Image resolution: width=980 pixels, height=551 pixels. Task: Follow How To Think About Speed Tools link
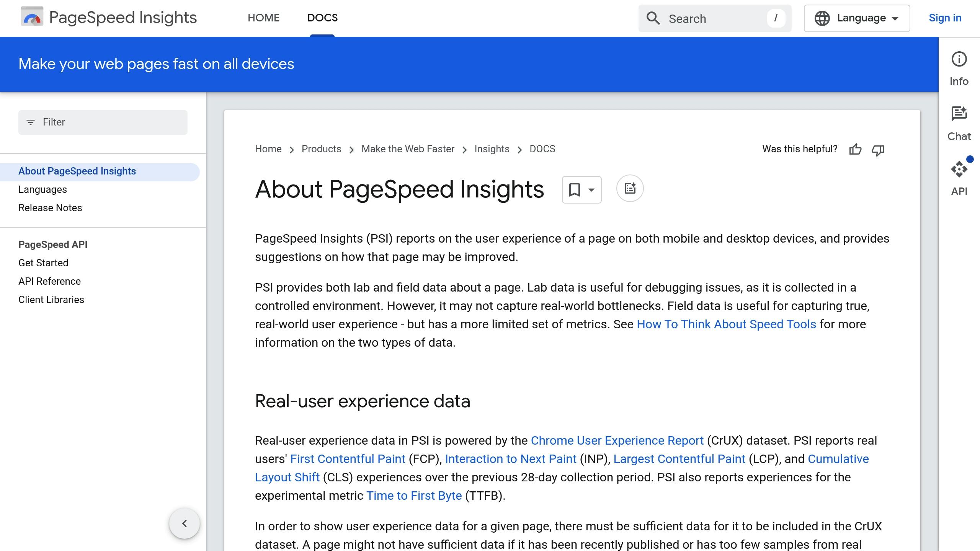(x=726, y=324)
